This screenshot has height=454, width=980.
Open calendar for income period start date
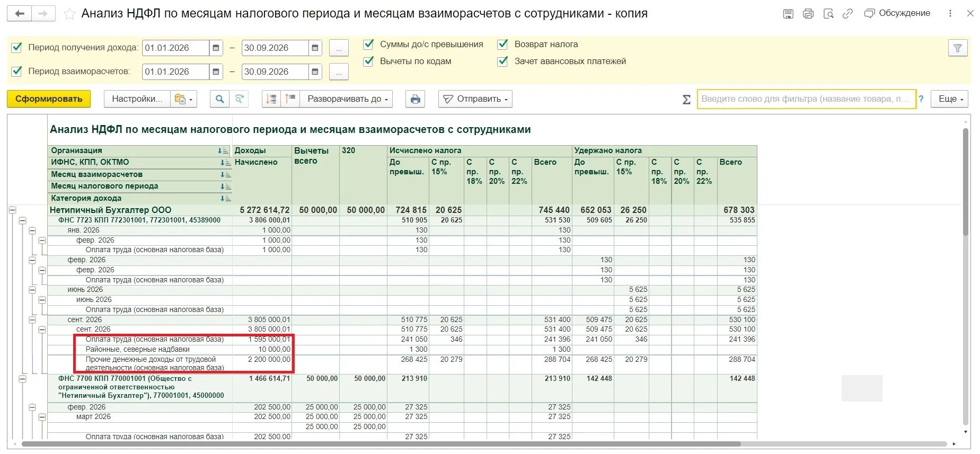click(216, 48)
